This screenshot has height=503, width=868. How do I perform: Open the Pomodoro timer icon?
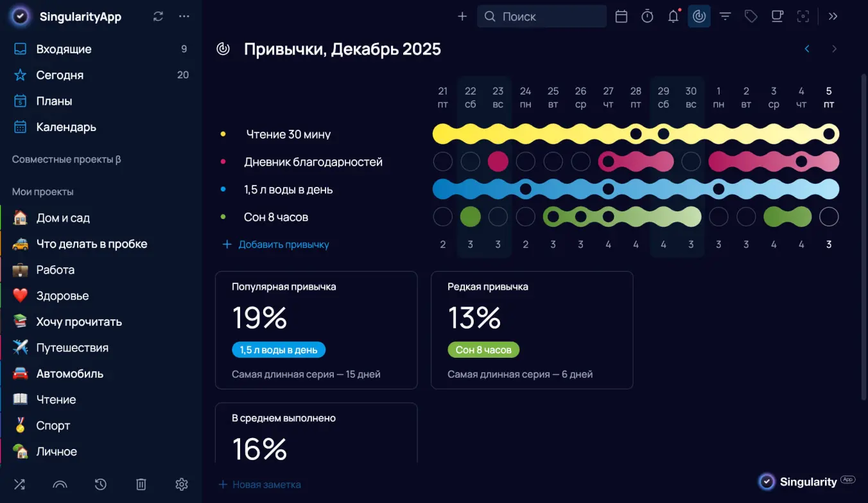tap(647, 16)
